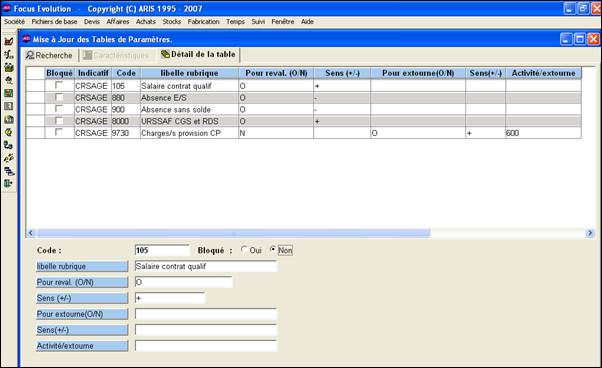The width and height of the screenshot is (602, 368).
Task: Tick the Bloqué checkbox for code 8000
Action: [x=59, y=121]
